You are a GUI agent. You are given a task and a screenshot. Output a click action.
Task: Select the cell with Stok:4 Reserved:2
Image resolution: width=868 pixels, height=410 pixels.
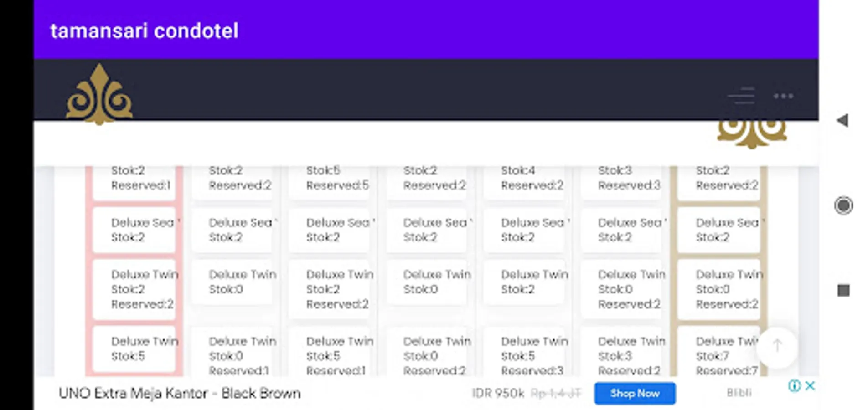click(532, 179)
